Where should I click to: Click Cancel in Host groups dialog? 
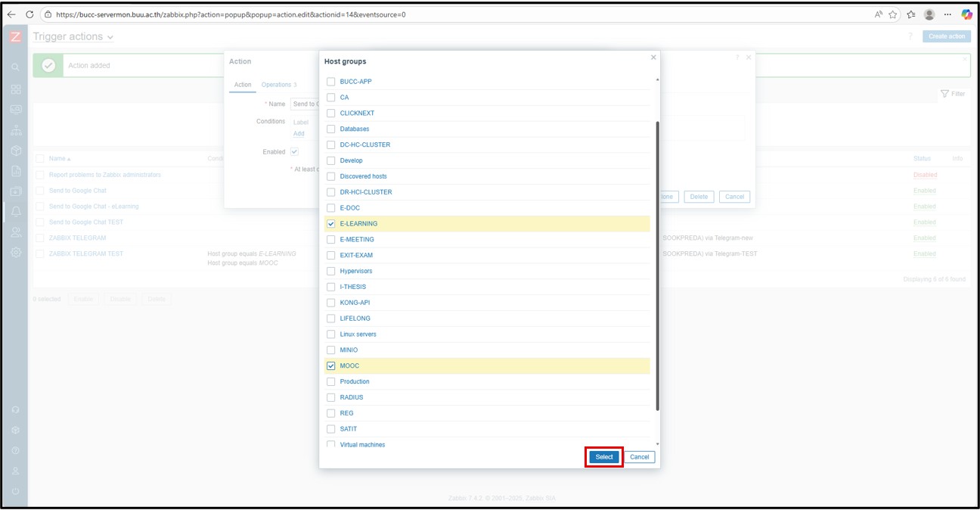(639, 457)
